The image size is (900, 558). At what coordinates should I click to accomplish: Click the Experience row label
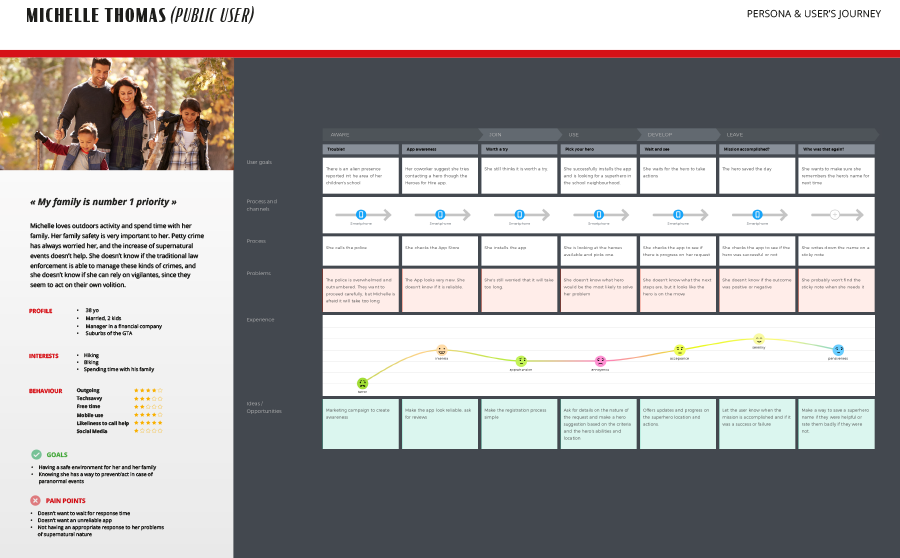click(260, 320)
